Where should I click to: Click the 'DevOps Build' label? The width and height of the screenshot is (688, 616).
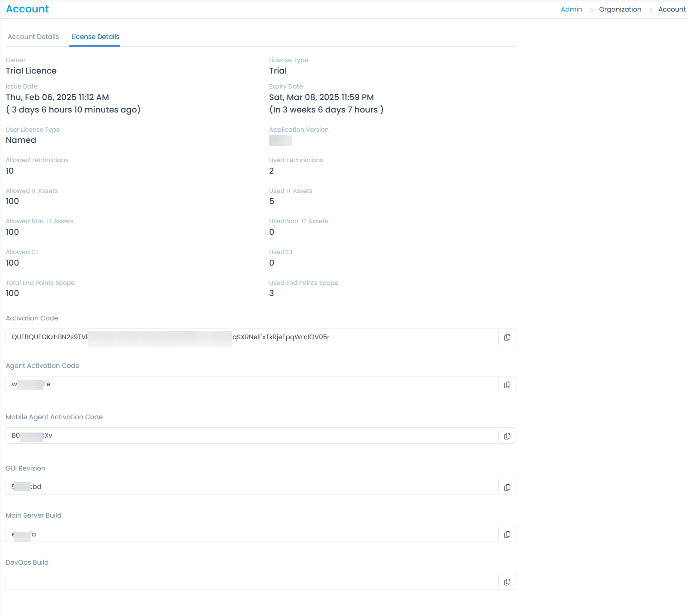27,563
